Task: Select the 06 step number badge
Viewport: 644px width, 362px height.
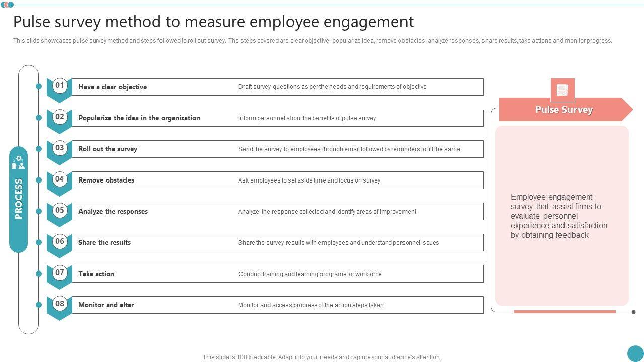Action: coord(60,241)
